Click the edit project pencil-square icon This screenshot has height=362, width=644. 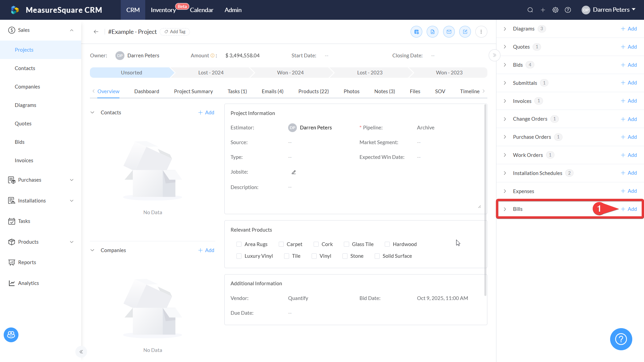click(465, 32)
